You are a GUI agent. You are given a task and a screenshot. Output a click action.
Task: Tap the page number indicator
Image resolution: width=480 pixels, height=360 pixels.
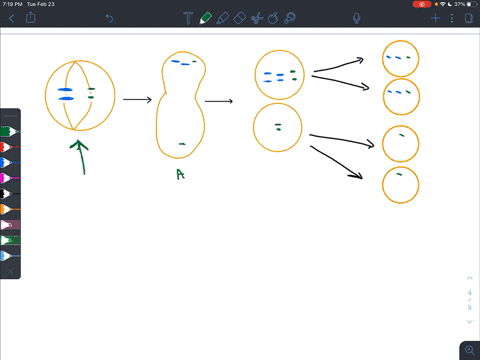[470, 300]
